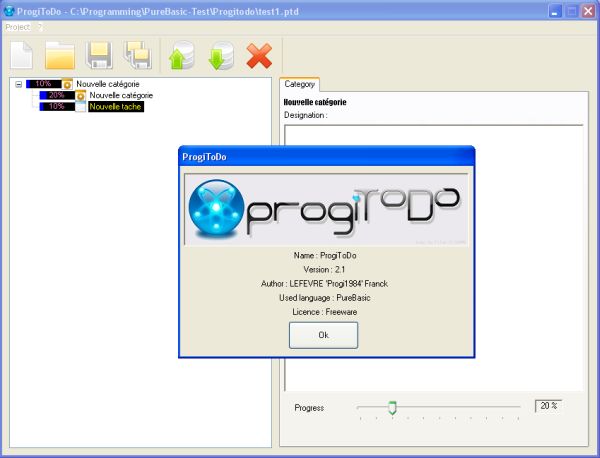This screenshot has height=458, width=600.
Task: Click the Progress slider handle
Action: 392,407
